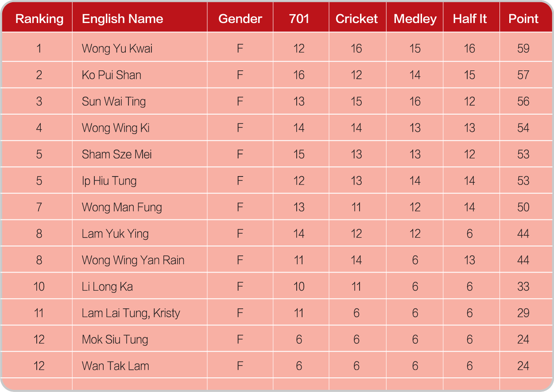Click the name Sham Sze Mei
The width and height of the screenshot is (554, 392).
point(117,154)
